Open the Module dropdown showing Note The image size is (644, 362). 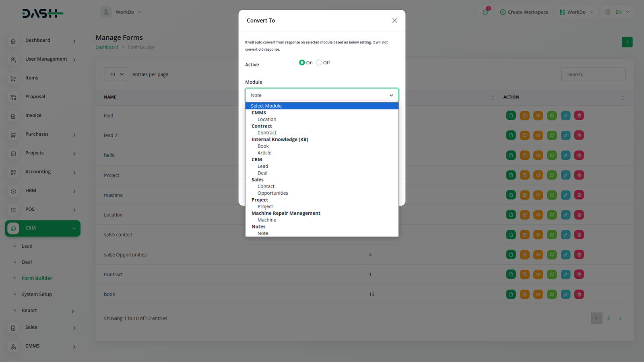pos(322,95)
